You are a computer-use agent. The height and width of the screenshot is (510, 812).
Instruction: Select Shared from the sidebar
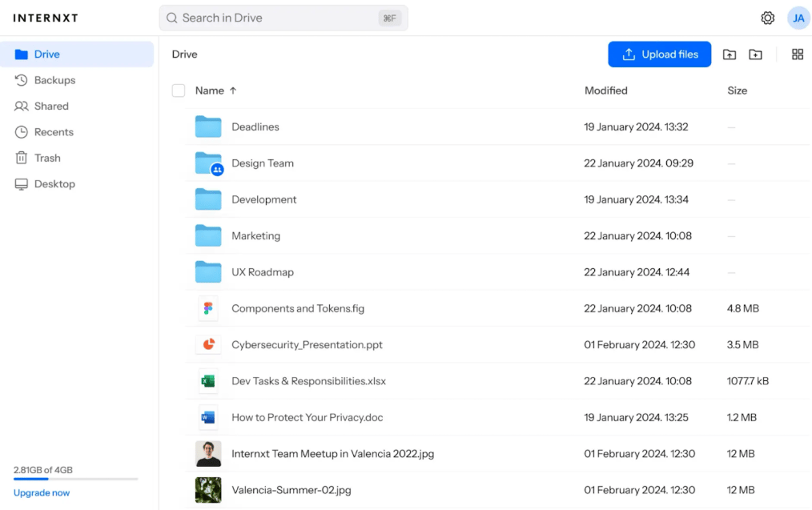pos(50,106)
